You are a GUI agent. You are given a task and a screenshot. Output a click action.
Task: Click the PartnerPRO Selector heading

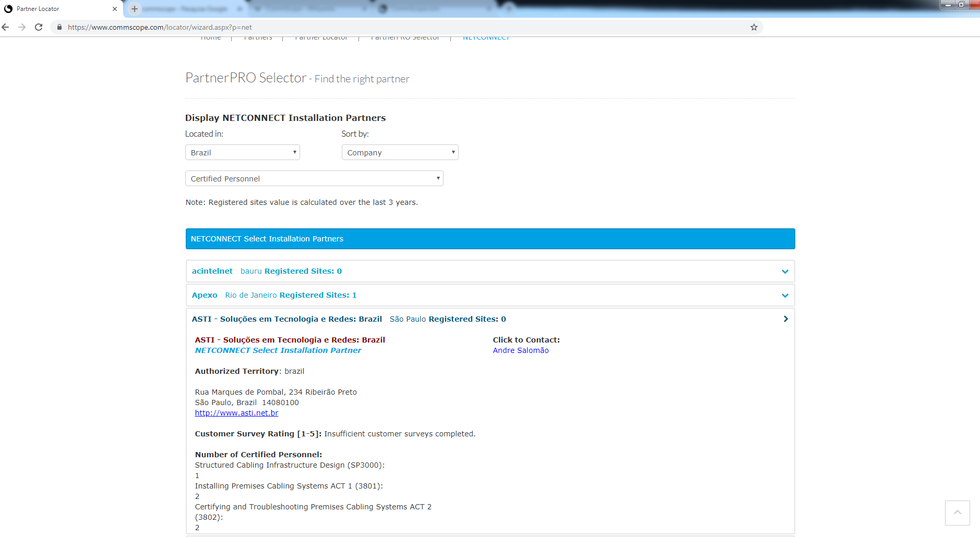pyautogui.click(x=246, y=78)
